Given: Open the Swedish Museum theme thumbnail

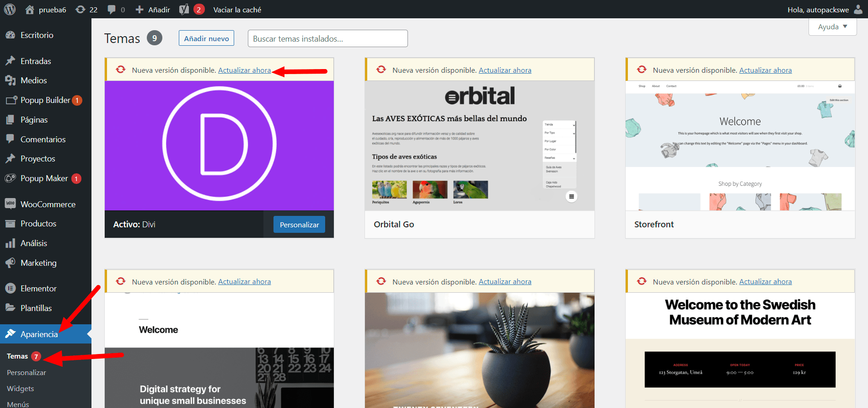Looking at the screenshot, I should tap(740, 350).
